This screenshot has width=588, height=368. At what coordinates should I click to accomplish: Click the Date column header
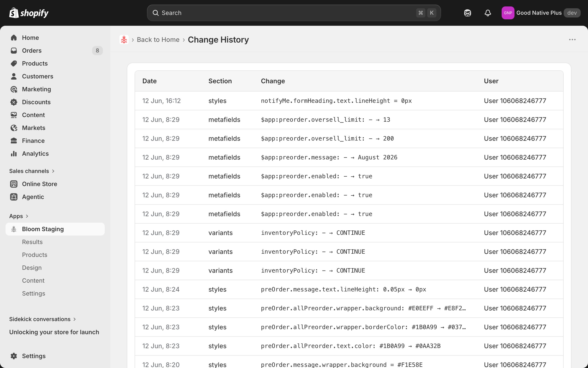(x=150, y=81)
